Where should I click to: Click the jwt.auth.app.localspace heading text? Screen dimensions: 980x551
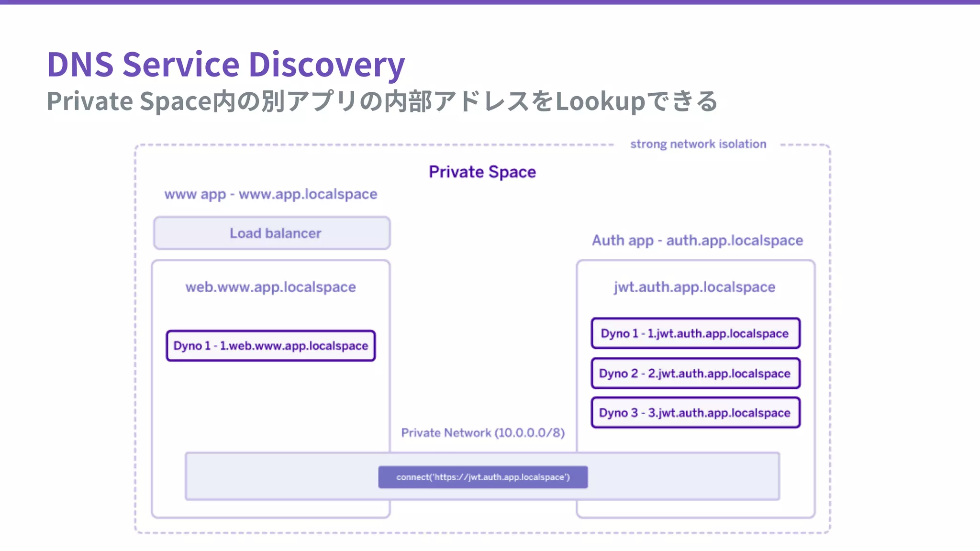[x=694, y=287]
